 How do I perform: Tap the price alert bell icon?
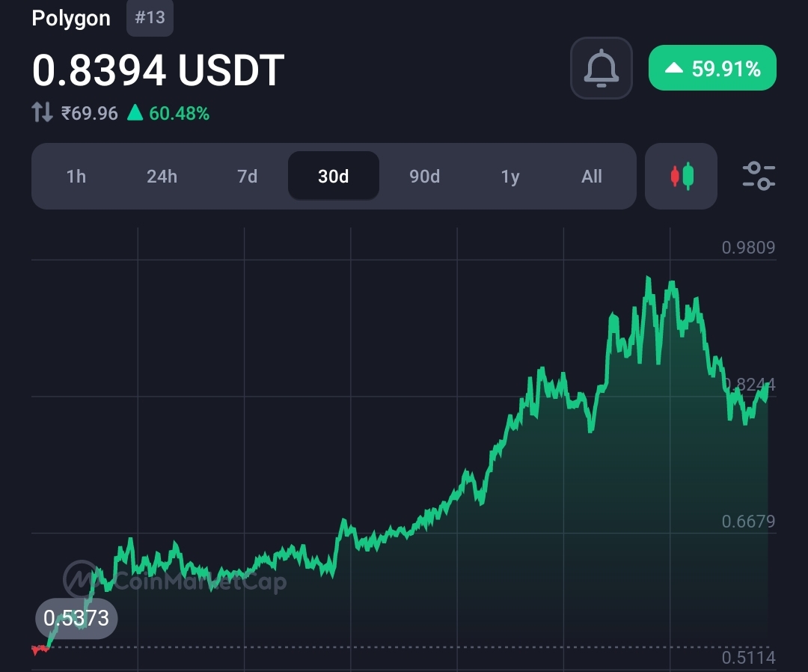(601, 69)
